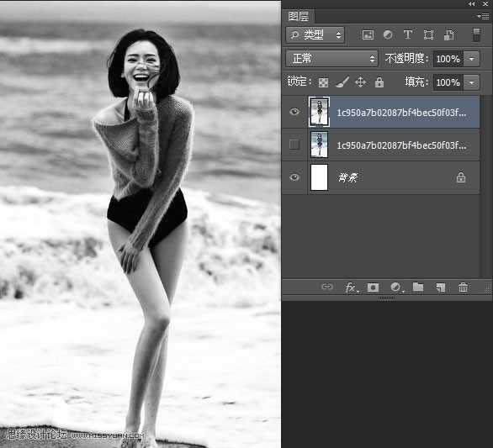Select the top layer name 1c950a7b02087bf4bec50f03f...
This screenshot has height=448, width=493.
(401, 113)
